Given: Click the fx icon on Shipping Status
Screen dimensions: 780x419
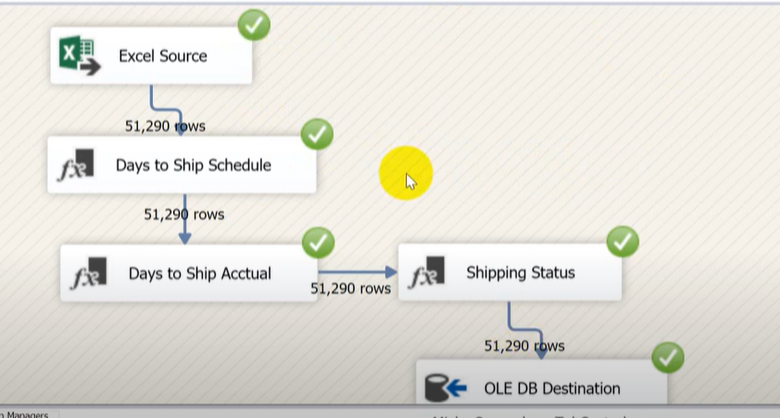Looking at the screenshot, I should 426,274.
